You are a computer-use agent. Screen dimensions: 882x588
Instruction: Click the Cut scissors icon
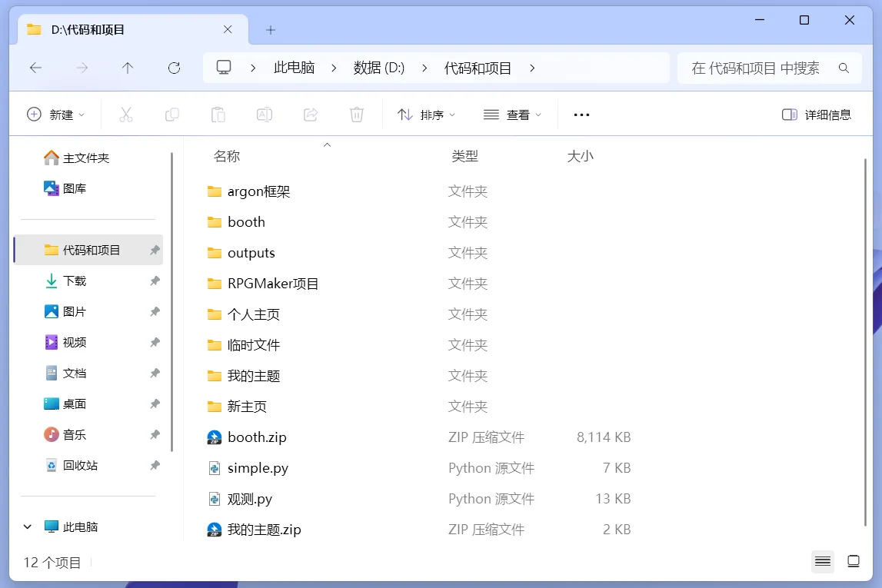pyautogui.click(x=126, y=115)
